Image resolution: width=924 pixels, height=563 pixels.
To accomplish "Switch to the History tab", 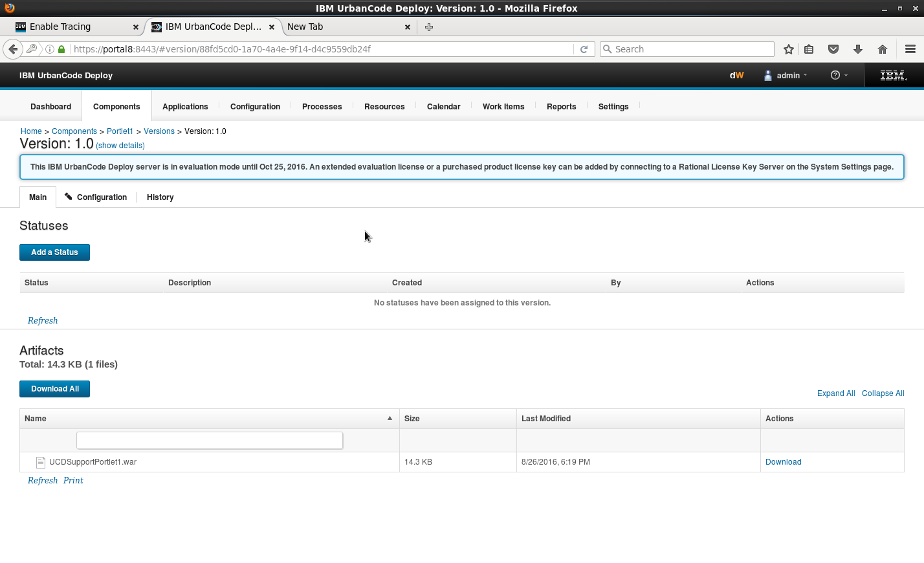I will pyautogui.click(x=160, y=197).
